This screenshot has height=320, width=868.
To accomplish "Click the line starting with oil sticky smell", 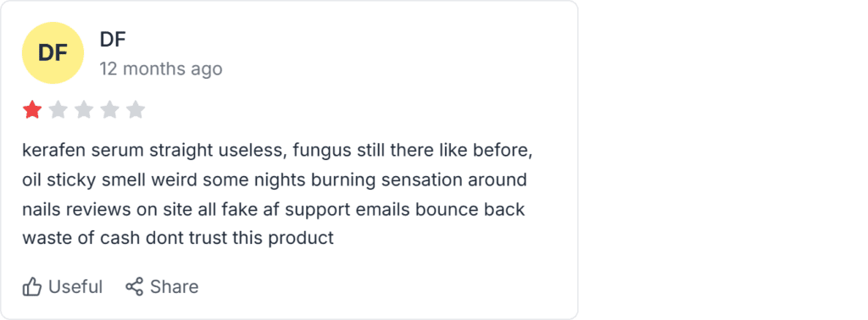I will [x=275, y=180].
